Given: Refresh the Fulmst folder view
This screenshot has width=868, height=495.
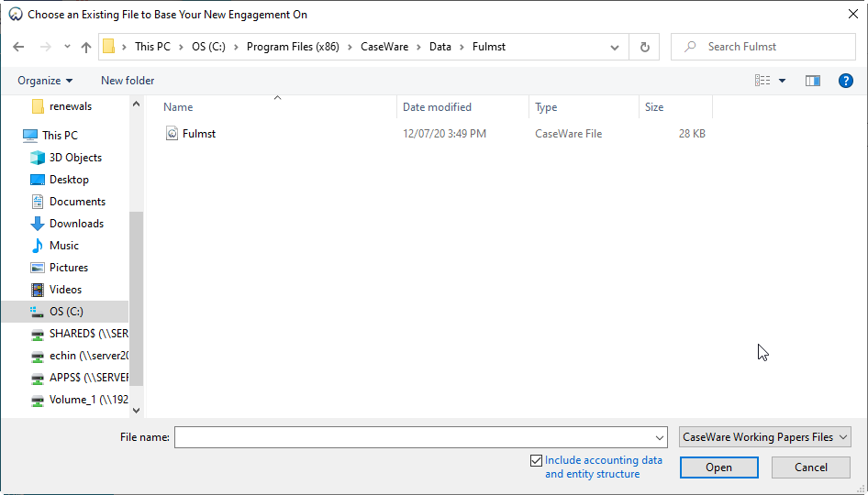Looking at the screenshot, I should pyautogui.click(x=644, y=47).
